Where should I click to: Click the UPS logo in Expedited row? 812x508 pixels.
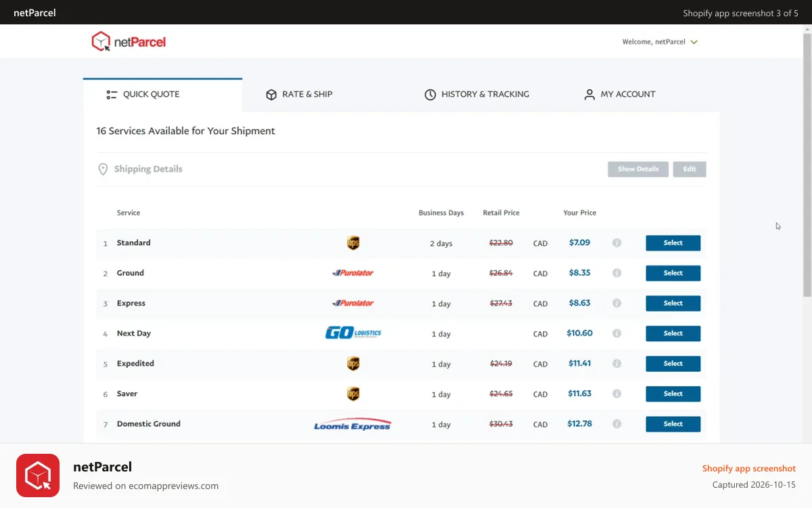tap(353, 364)
